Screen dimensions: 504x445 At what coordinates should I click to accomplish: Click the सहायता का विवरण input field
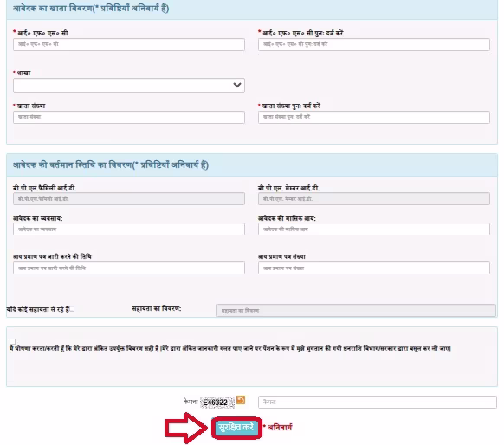(356, 311)
